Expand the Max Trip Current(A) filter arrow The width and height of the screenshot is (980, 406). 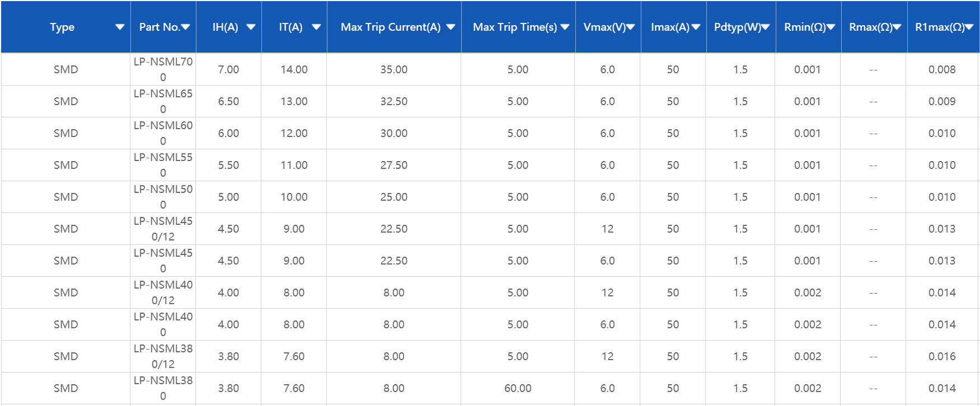tap(451, 27)
